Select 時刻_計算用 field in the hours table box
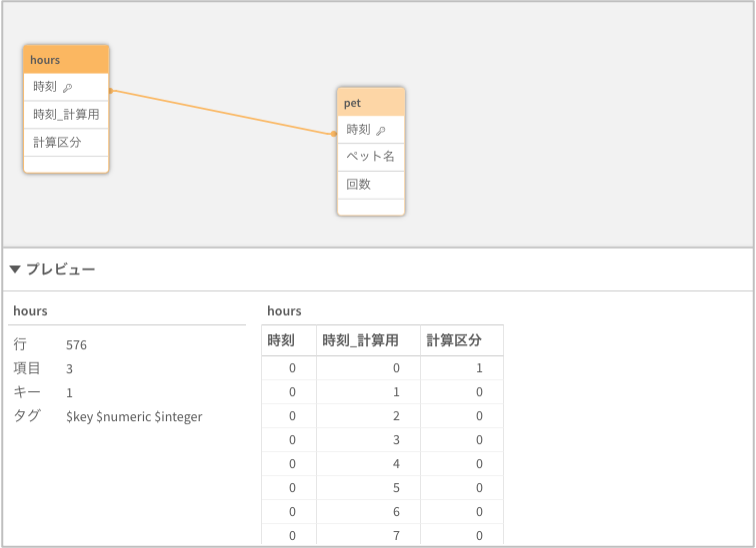Viewport: 756px width, 548px height. click(x=66, y=115)
